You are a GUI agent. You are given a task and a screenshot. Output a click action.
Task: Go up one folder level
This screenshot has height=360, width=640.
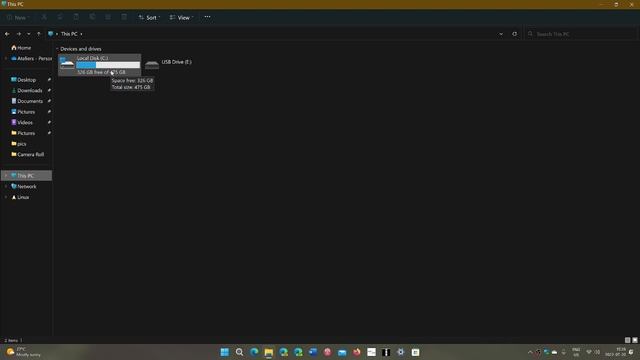pyautogui.click(x=39, y=34)
